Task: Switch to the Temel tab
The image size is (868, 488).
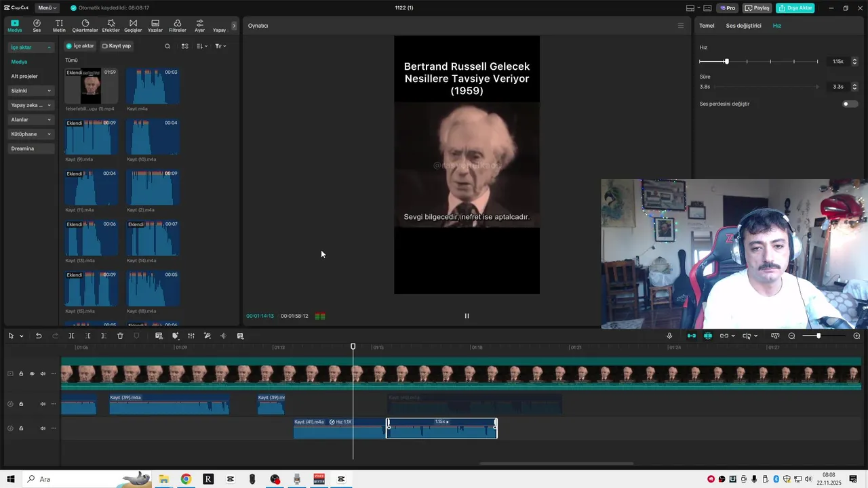Action: tap(707, 26)
